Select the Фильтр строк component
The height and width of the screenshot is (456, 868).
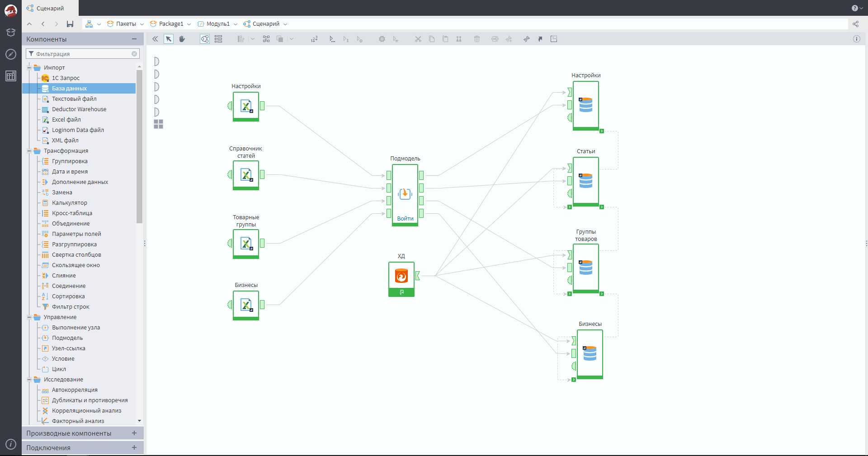(x=71, y=307)
